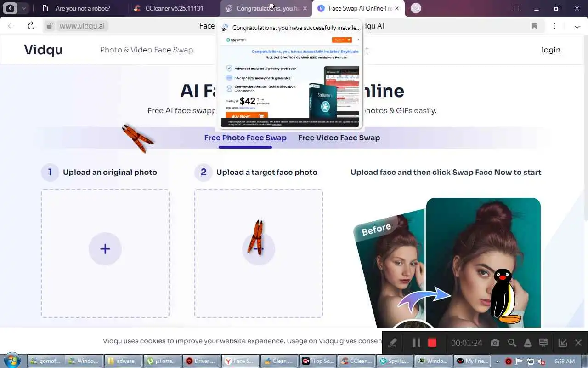Open the recorder caption/comment icon
The width and height of the screenshot is (588, 368).
tap(543, 343)
